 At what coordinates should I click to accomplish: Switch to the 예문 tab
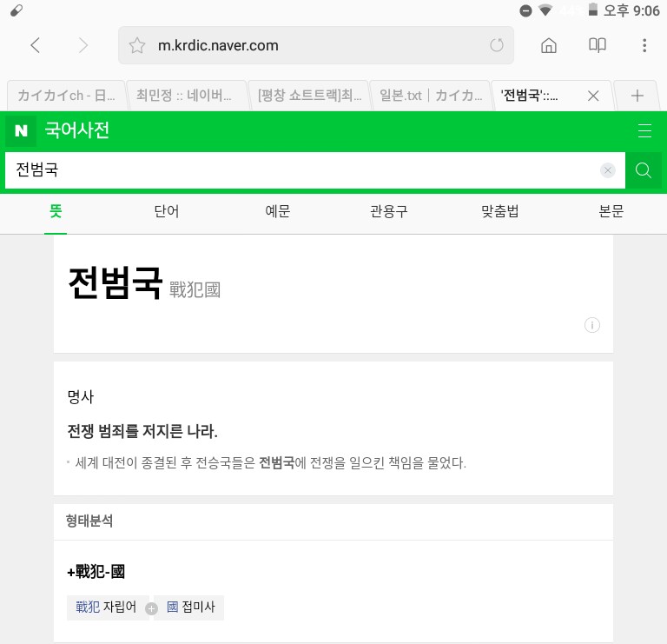pos(277,211)
